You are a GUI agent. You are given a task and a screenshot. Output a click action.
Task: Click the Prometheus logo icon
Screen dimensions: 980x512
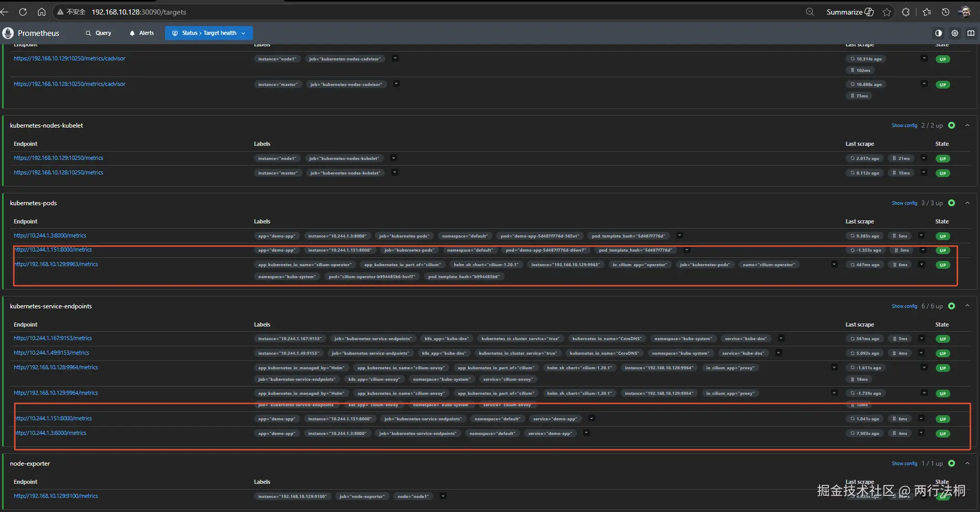tap(8, 33)
